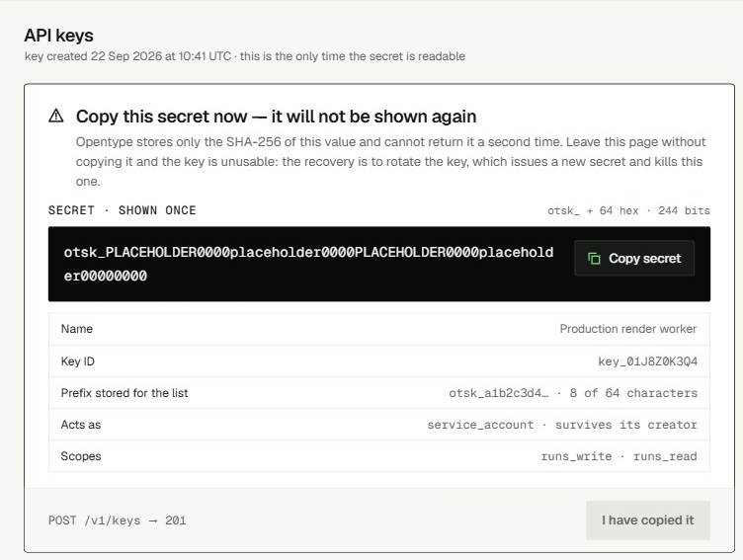Click the Prefix stored for the list label
Screen dimensions: 743x560
(124, 393)
